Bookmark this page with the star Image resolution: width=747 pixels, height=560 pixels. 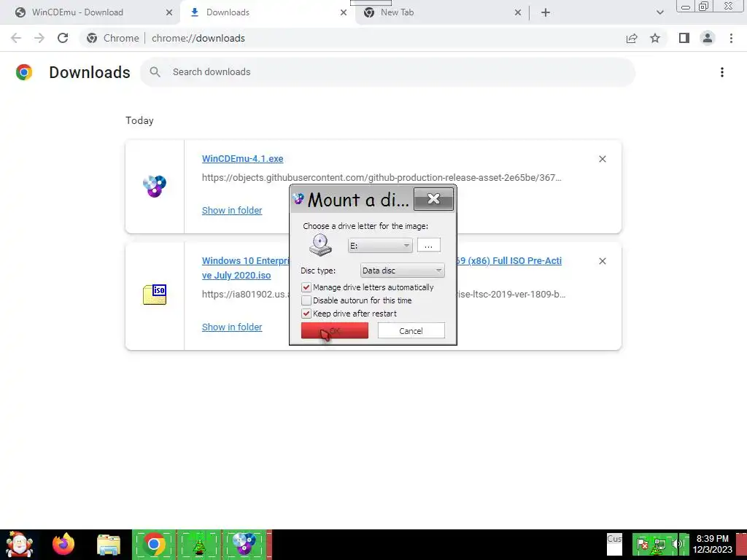(656, 38)
